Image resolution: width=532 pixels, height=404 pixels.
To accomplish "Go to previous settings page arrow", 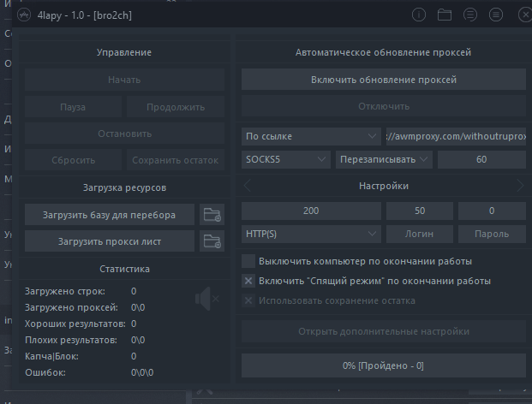I will click(x=248, y=186).
